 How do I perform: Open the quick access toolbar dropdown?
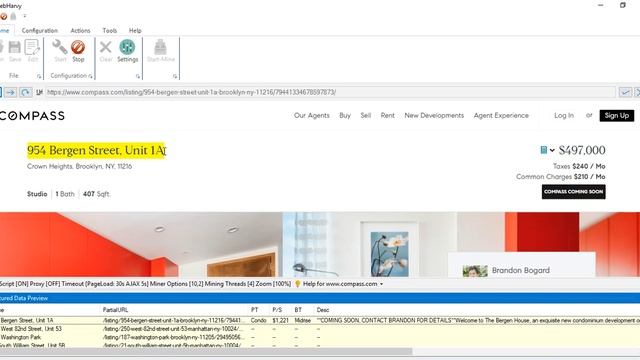pyautogui.click(x=24, y=16)
